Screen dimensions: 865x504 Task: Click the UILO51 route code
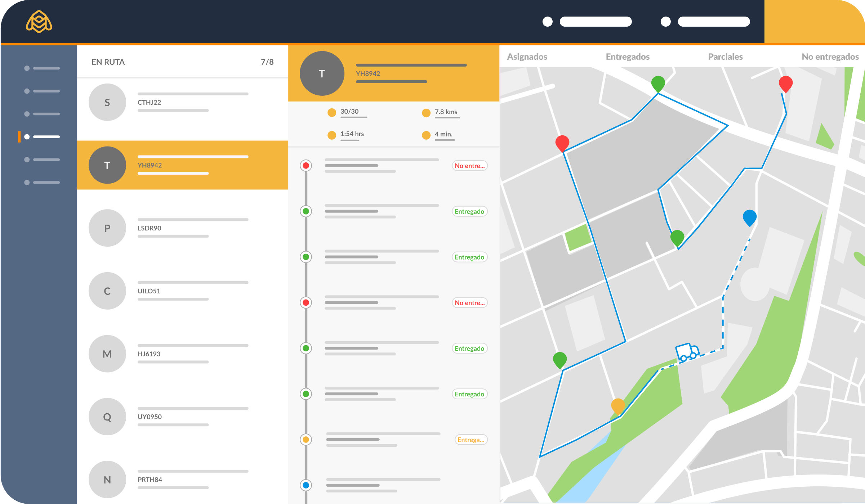point(149,291)
